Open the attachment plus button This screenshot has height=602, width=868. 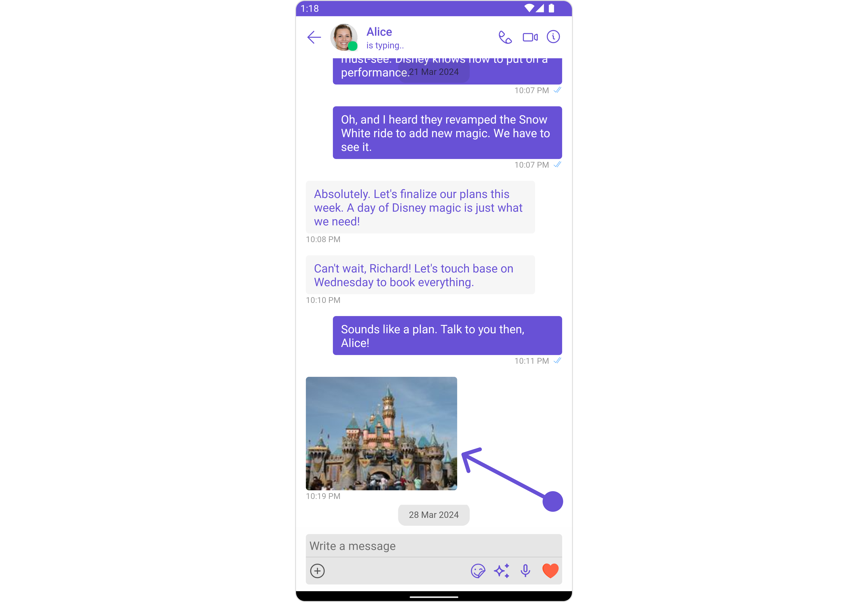coord(317,571)
